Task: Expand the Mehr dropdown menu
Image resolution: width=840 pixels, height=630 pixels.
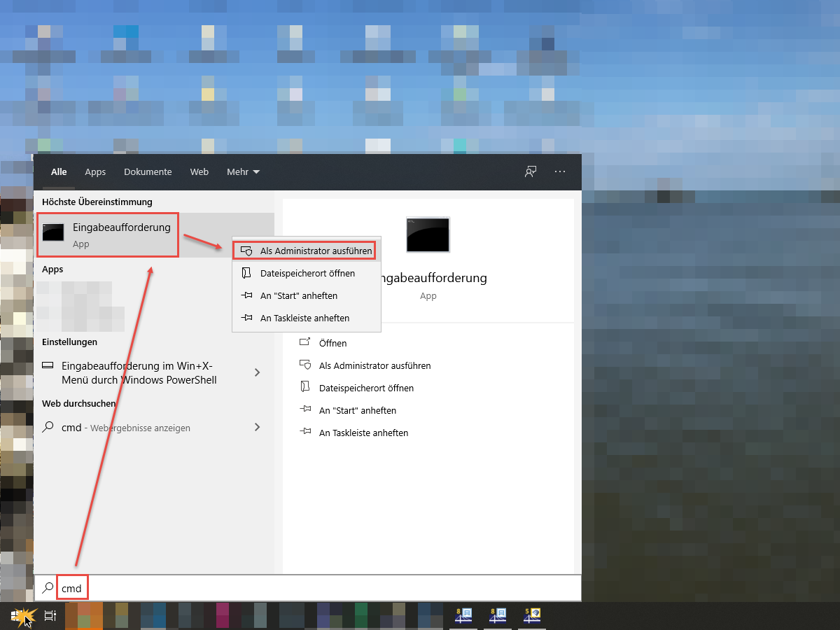Action: coord(243,171)
